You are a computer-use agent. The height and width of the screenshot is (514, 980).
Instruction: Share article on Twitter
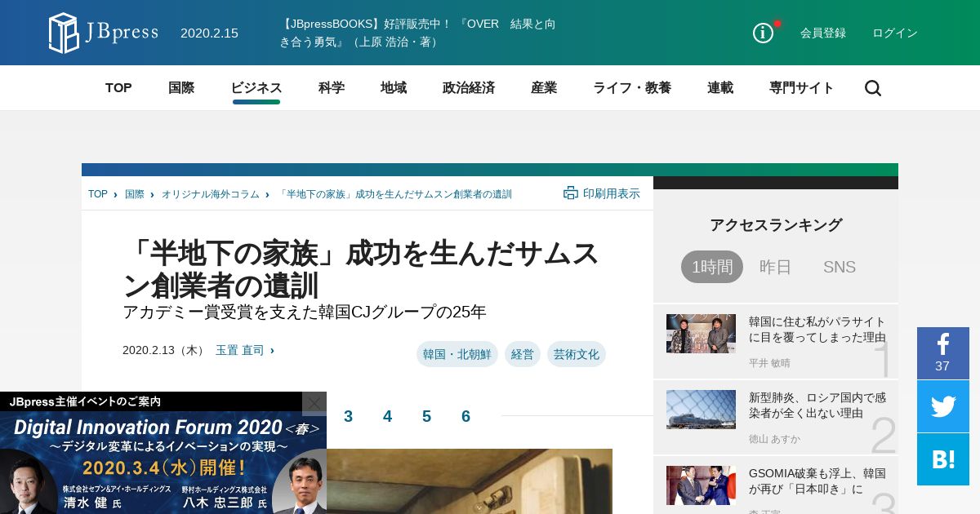tap(943, 406)
